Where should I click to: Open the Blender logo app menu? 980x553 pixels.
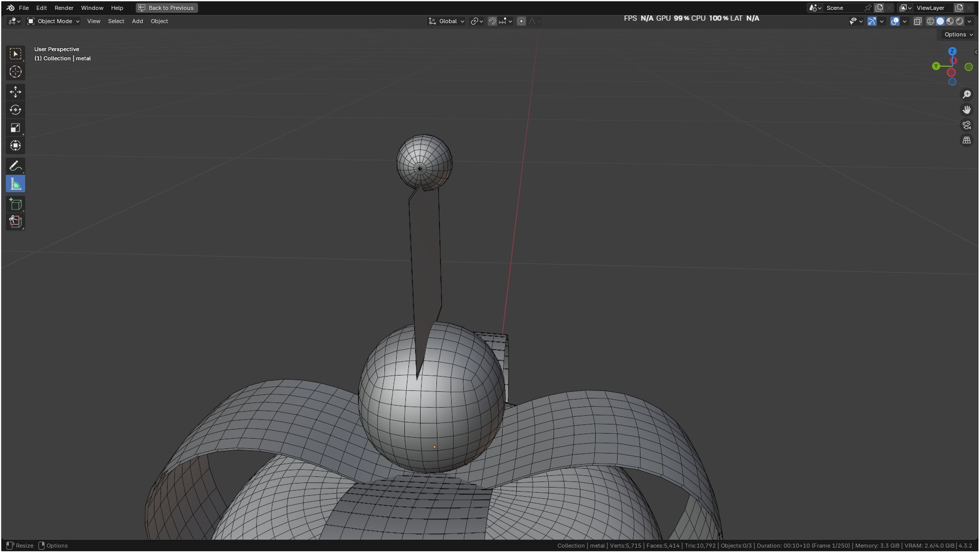[x=10, y=8]
